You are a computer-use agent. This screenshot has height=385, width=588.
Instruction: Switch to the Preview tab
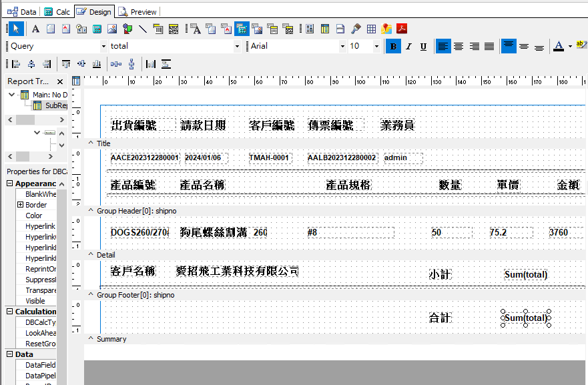click(137, 12)
